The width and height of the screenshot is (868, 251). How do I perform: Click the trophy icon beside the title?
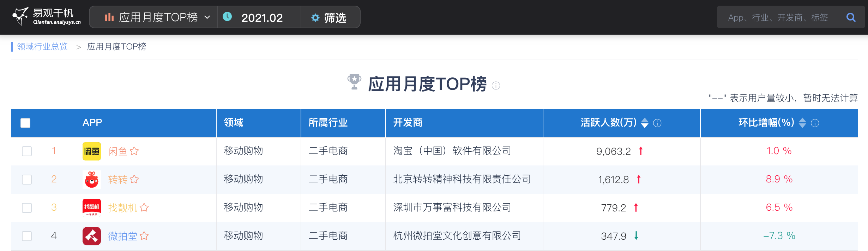354,82
